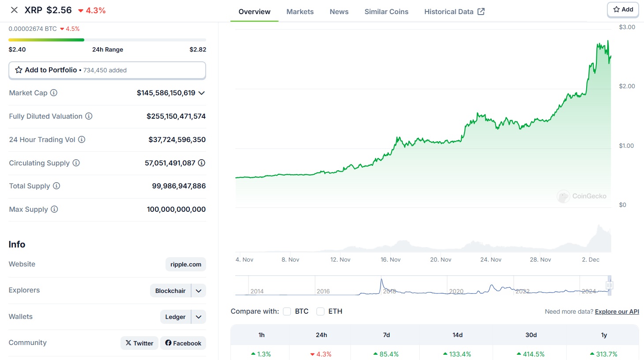The width and height of the screenshot is (644, 360).
Task: Click the 24h Range progress bar
Action: point(107,40)
